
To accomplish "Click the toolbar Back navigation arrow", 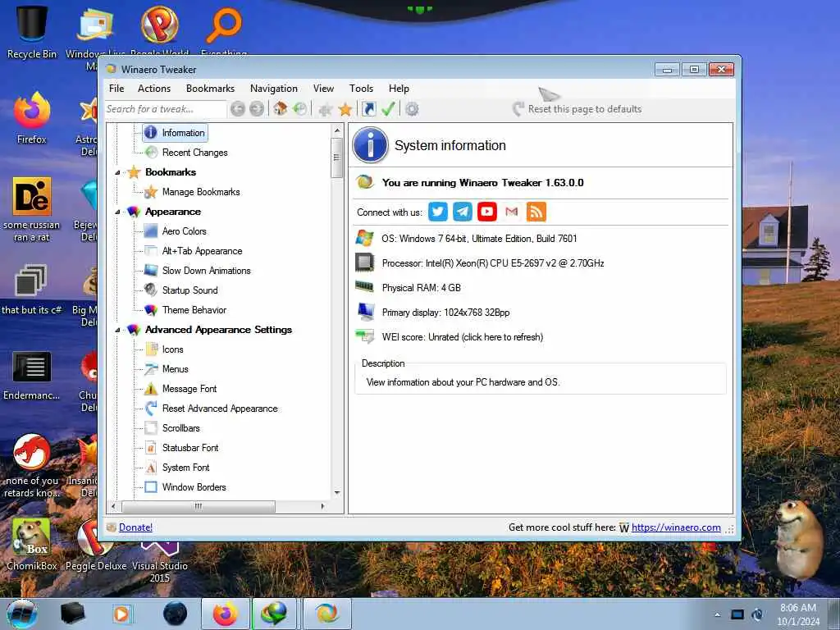I will tap(238, 109).
